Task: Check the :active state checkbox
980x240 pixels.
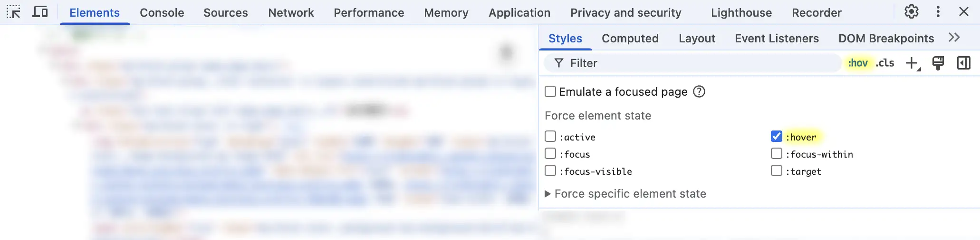Action: [550, 137]
